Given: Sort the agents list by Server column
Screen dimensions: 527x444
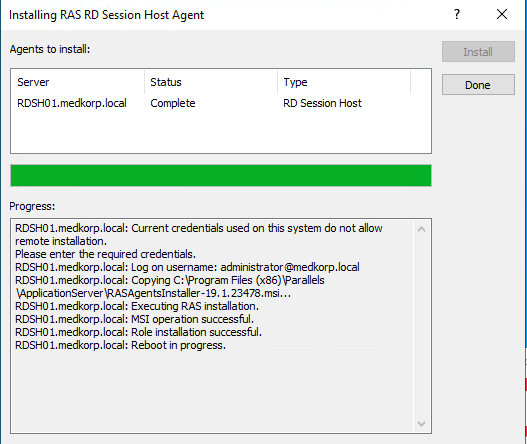Looking at the screenshot, I should coord(78,82).
